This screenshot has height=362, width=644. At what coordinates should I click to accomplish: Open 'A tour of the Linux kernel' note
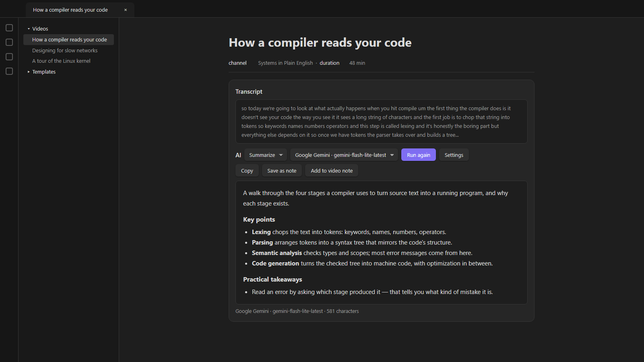(61, 61)
